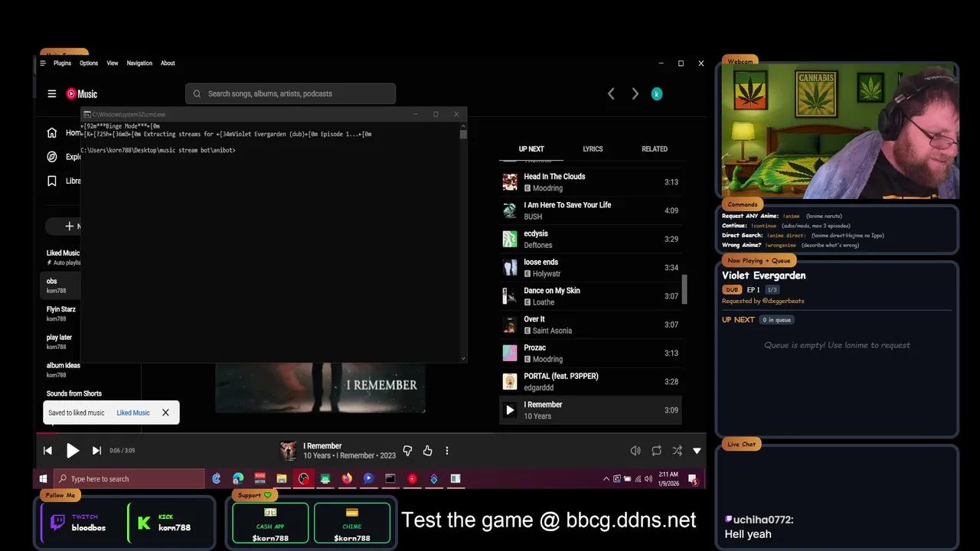The width and height of the screenshot is (980, 551).
Task: Open the play later playlist
Action: pyautogui.click(x=61, y=342)
